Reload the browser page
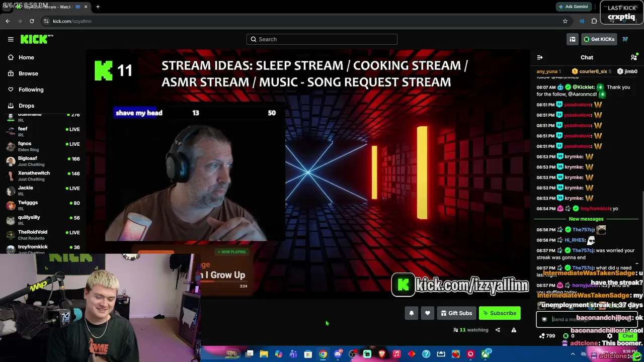This screenshot has height=362, width=644. click(x=32, y=21)
